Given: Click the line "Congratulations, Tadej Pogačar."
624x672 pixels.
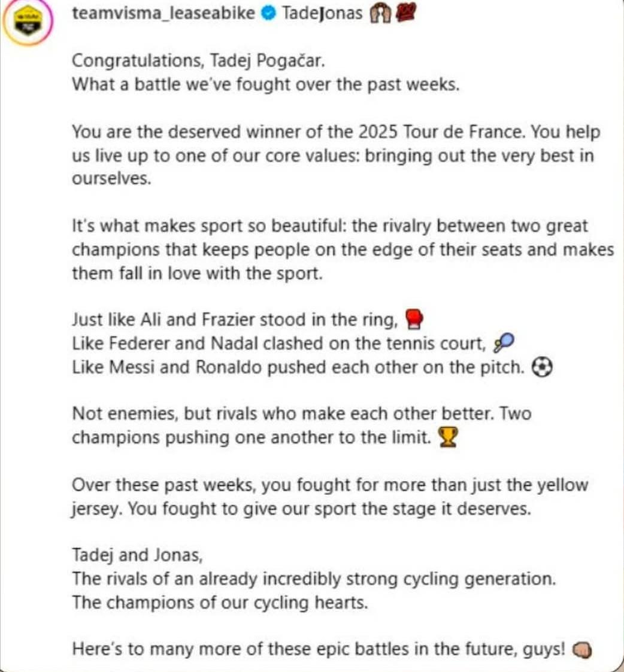Looking at the screenshot, I should (201, 61).
